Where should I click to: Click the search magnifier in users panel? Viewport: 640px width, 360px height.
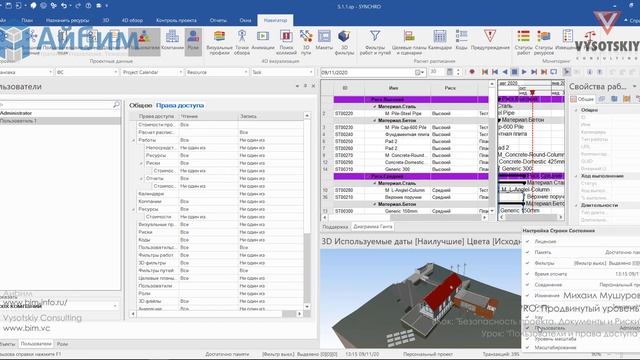pos(116,105)
